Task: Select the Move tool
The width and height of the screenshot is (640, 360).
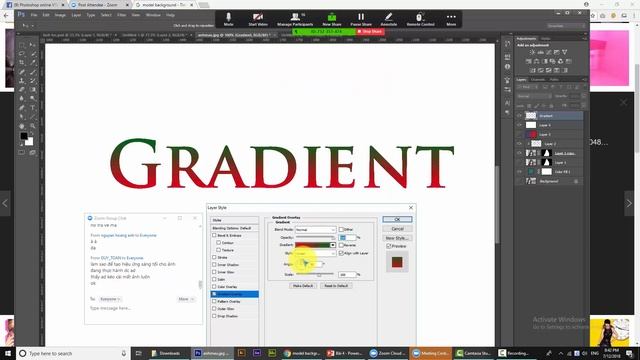Action: coord(33,45)
